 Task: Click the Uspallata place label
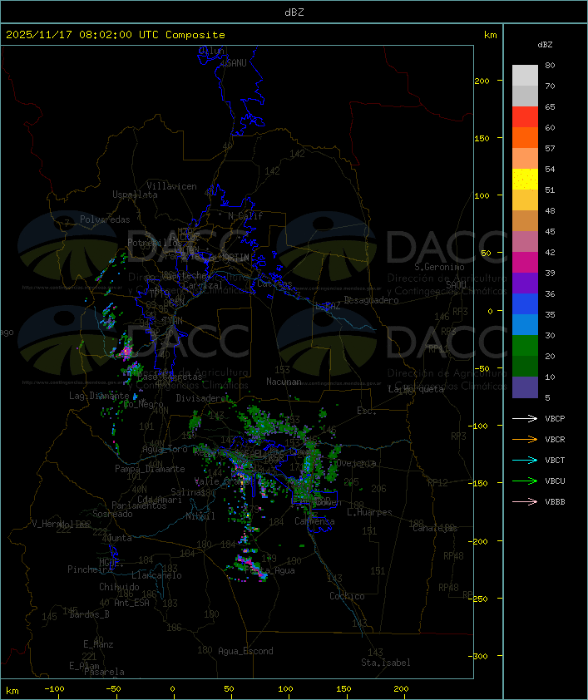135,195
